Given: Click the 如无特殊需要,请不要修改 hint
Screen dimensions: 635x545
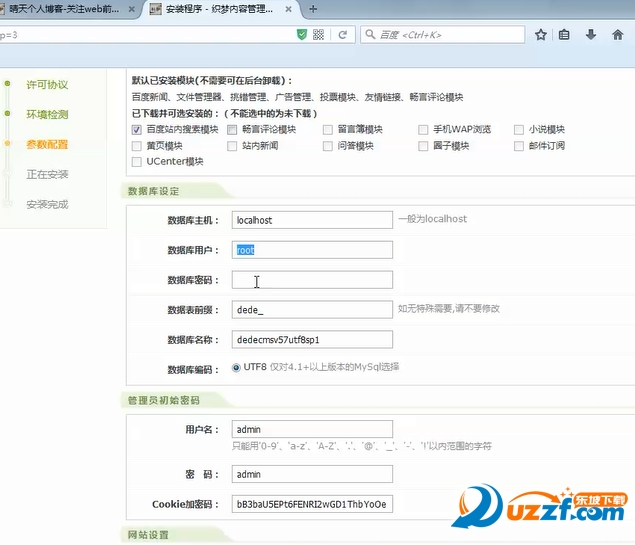Looking at the screenshot, I should click(x=449, y=309).
